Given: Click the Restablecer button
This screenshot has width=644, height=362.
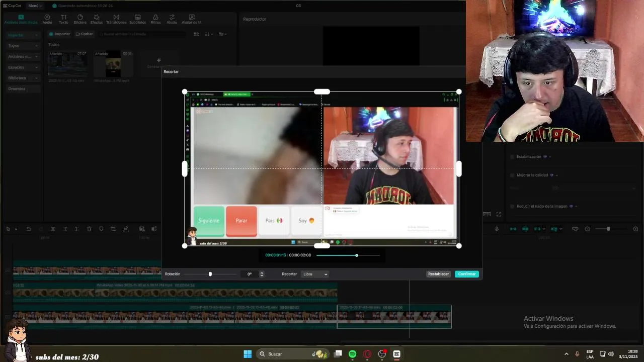Looking at the screenshot, I should (x=438, y=274).
